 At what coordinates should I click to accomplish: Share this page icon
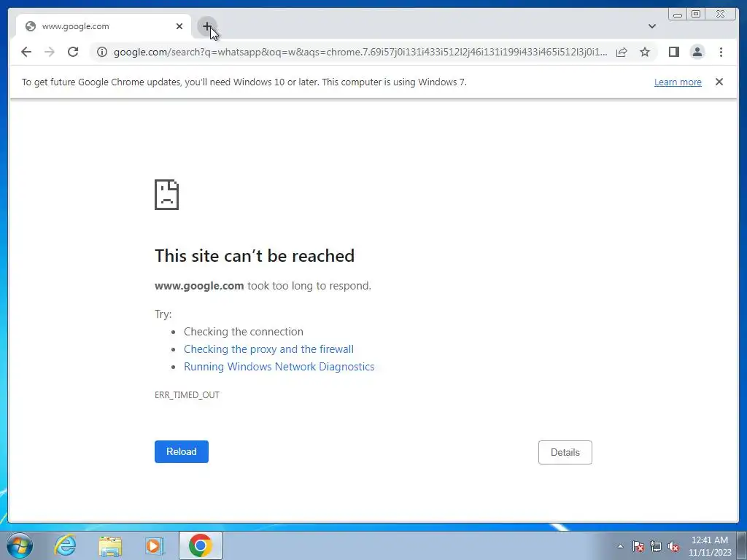coord(622,52)
